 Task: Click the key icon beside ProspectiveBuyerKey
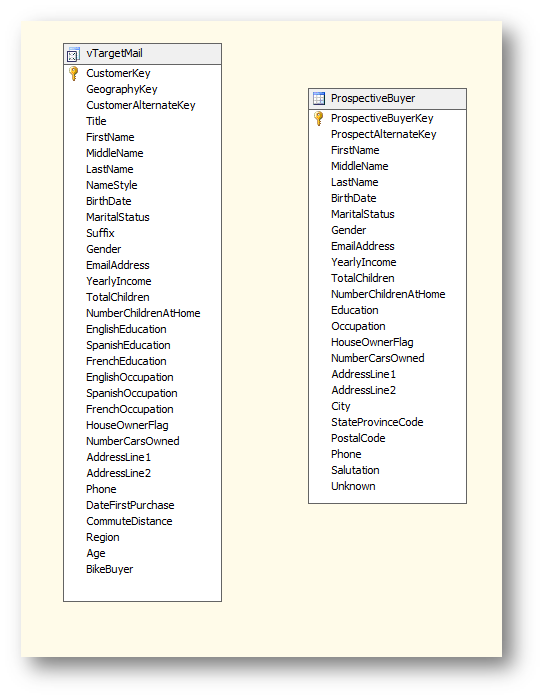coord(318,118)
